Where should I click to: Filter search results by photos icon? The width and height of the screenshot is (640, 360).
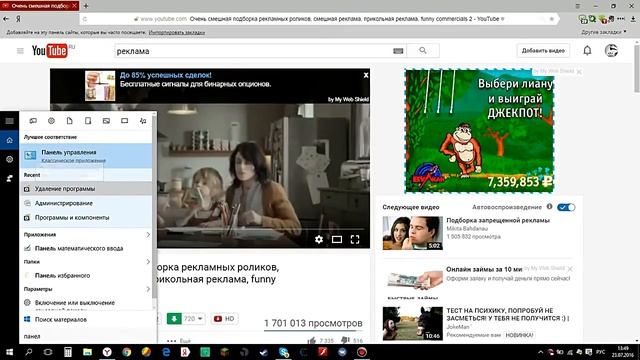click(x=106, y=121)
